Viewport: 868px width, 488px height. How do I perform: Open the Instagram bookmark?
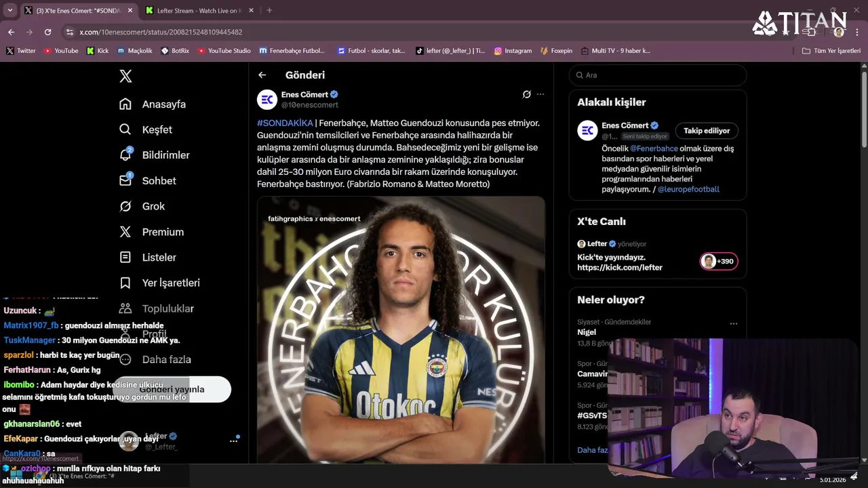(513, 51)
